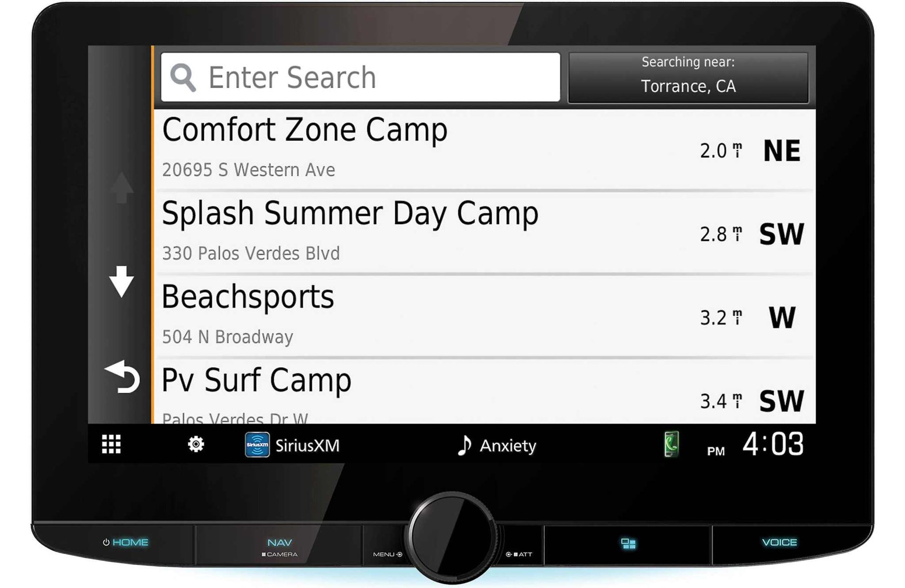Page up with the dimmed up arrow
905x588 pixels.
tap(122, 187)
